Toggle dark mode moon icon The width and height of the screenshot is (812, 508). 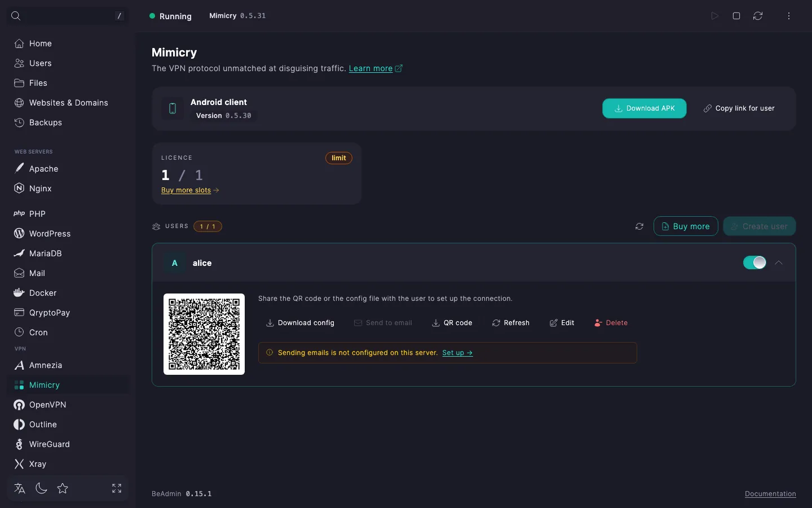(x=41, y=488)
